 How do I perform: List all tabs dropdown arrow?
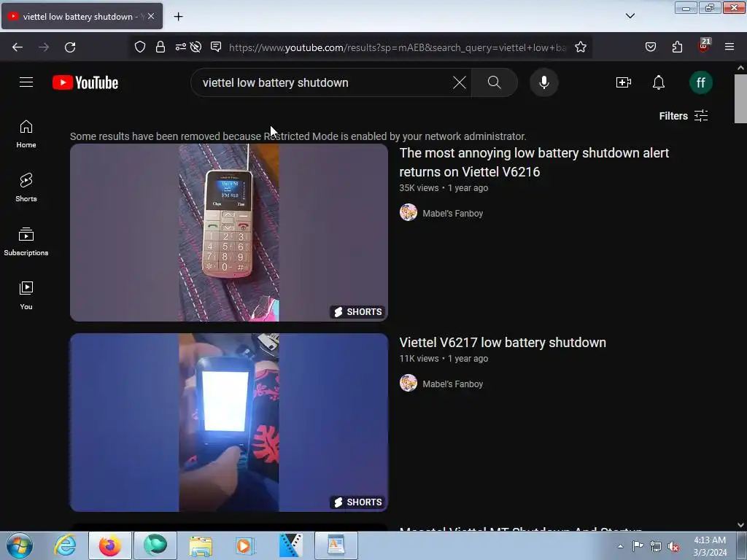point(630,16)
